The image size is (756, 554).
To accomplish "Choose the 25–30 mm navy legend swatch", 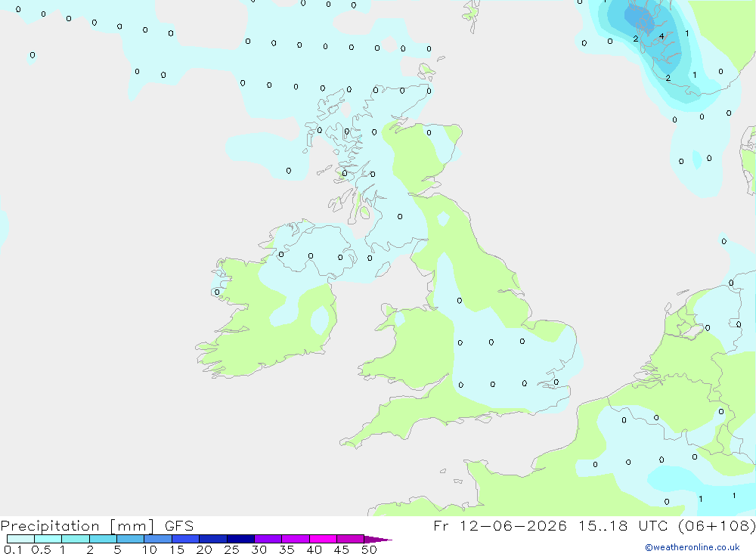I will click(240, 539).
